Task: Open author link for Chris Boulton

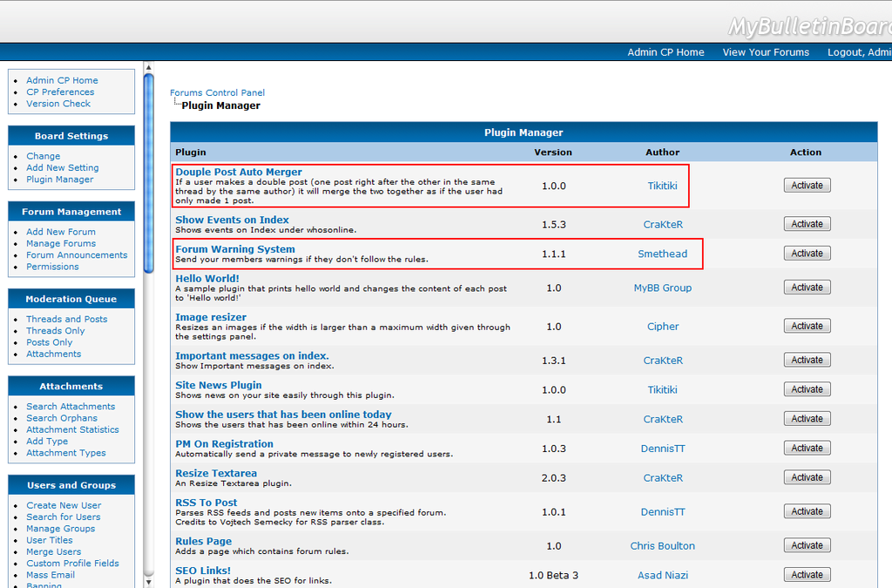Action: pos(662,545)
